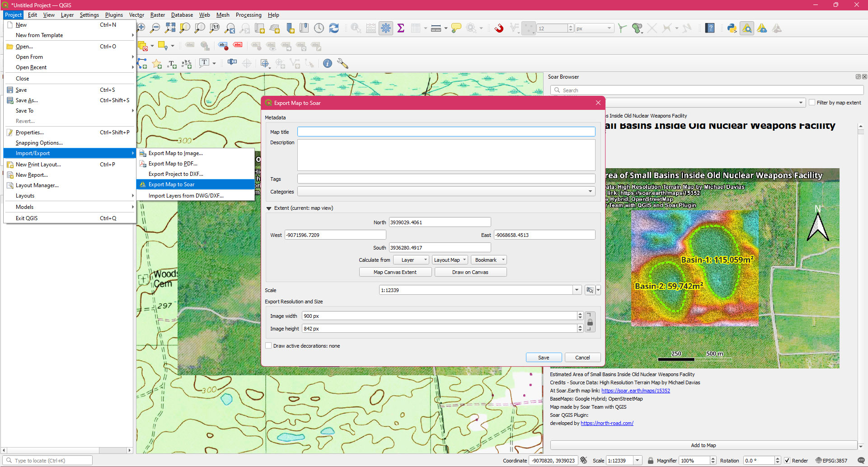Open the Python Console from the toolbar
Image resolution: width=868 pixels, height=467 pixels.
[732, 28]
